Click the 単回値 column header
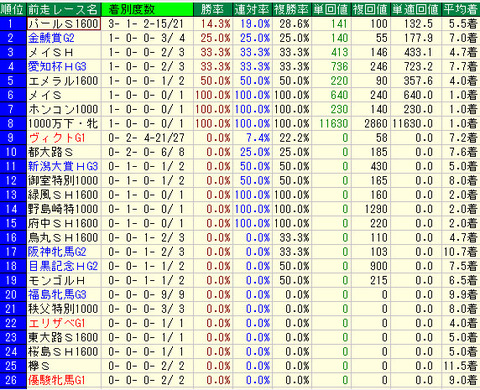The width and height of the screenshot is (480, 390). coord(331,10)
